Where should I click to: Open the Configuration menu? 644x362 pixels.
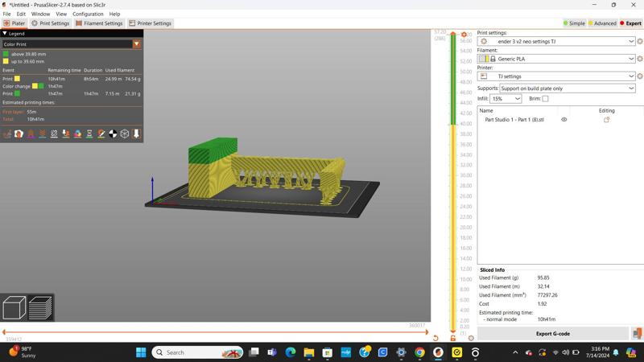coord(88,14)
